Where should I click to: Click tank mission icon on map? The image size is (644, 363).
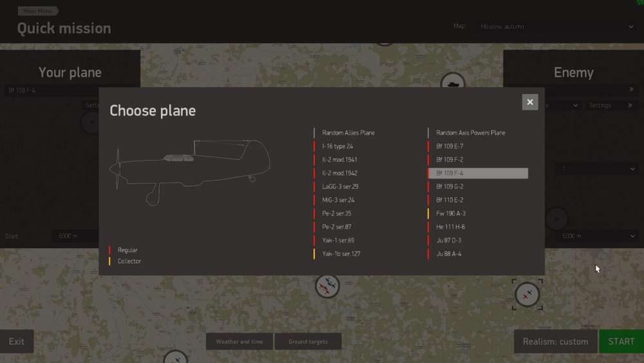pos(453,83)
